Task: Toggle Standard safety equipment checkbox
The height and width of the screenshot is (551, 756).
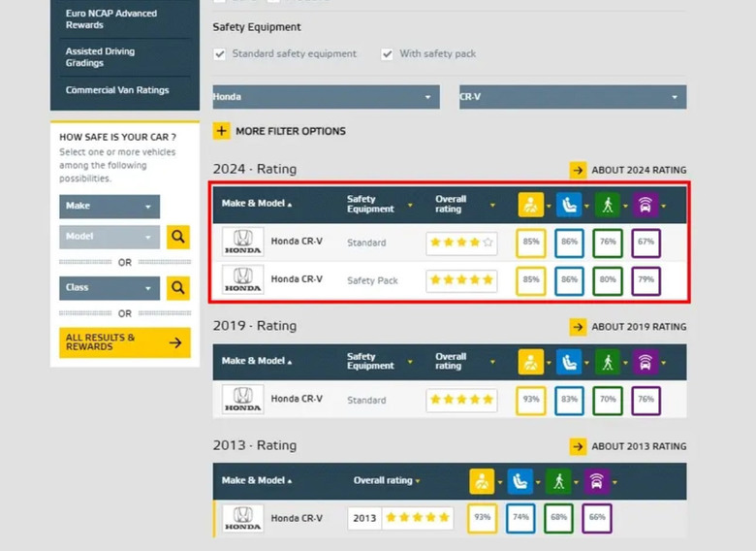Action: (220, 54)
